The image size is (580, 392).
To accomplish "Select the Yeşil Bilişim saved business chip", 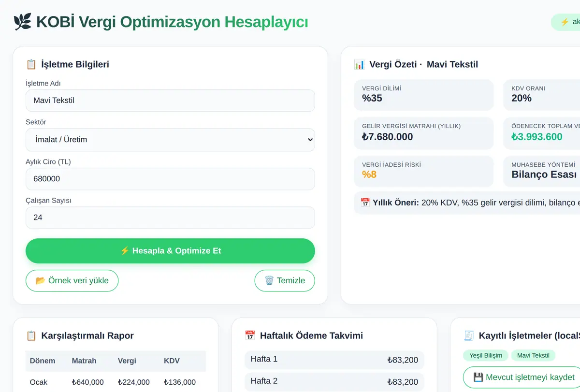I will pyautogui.click(x=486, y=355).
